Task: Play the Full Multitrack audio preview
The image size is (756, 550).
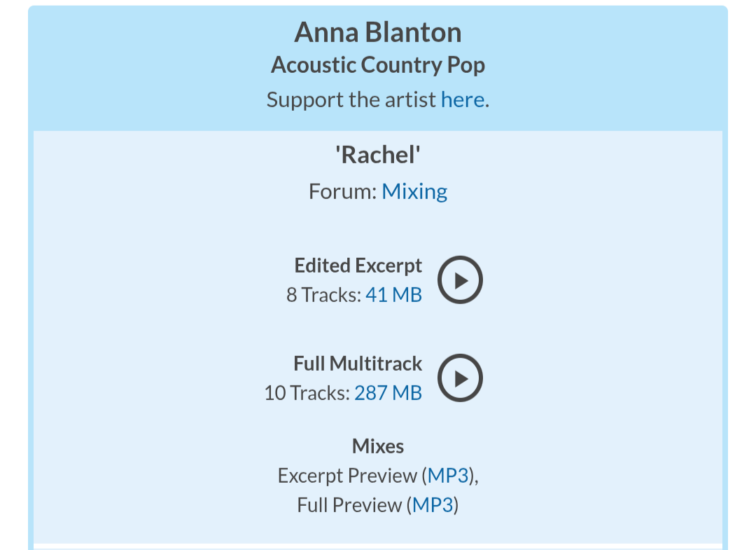Action: click(x=460, y=378)
